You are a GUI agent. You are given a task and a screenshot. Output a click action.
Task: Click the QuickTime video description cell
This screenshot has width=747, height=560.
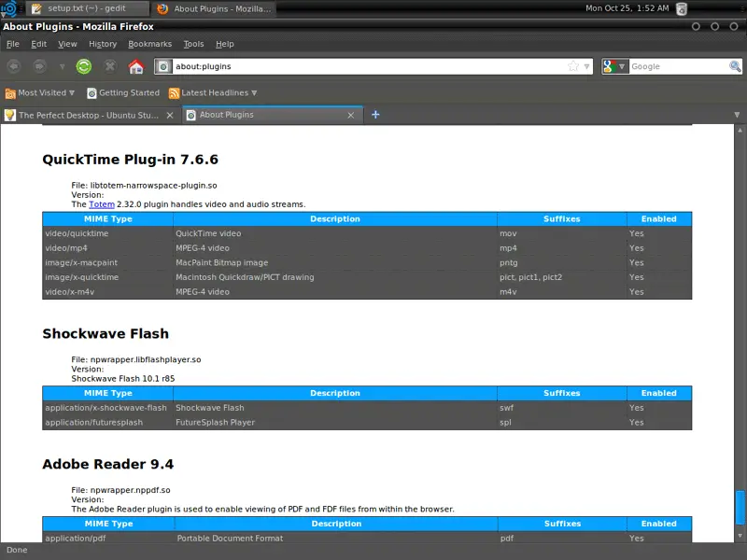[x=335, y=233]
